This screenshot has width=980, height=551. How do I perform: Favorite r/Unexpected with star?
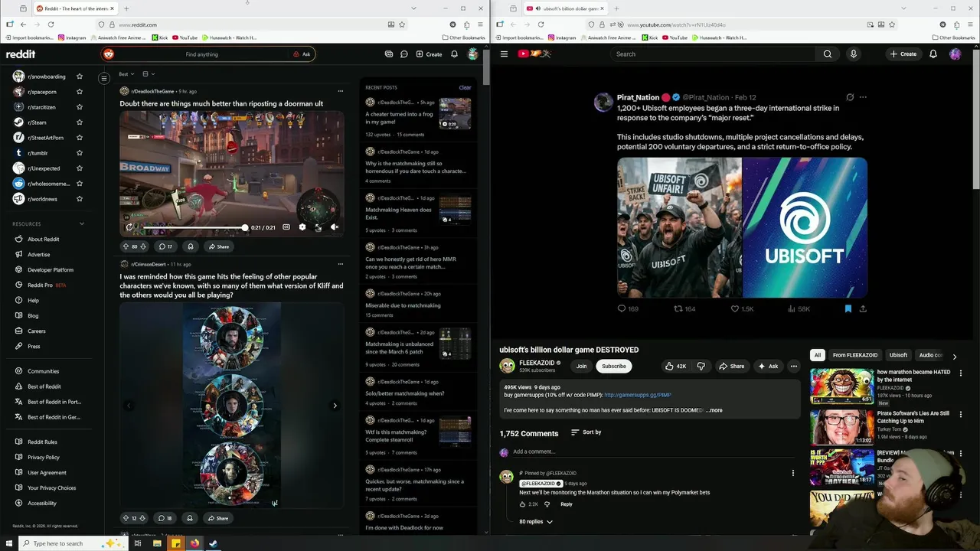pos(80,168)
